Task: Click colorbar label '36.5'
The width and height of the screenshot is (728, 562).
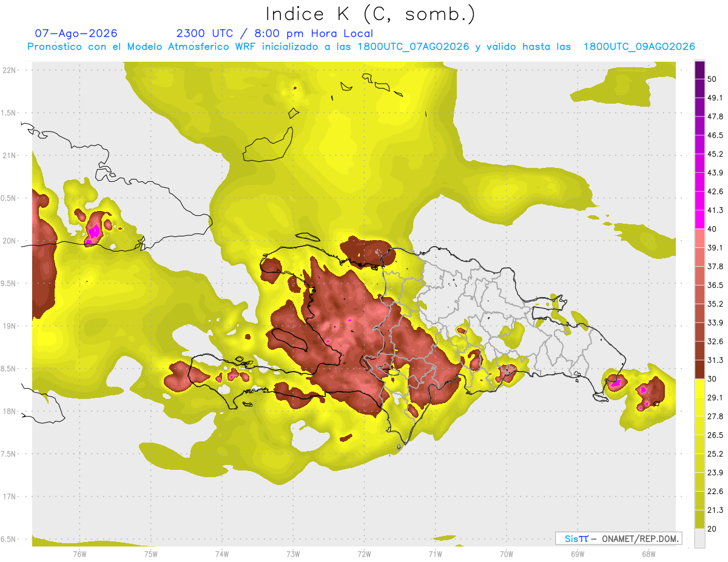Action: click(x=715, y=285)
